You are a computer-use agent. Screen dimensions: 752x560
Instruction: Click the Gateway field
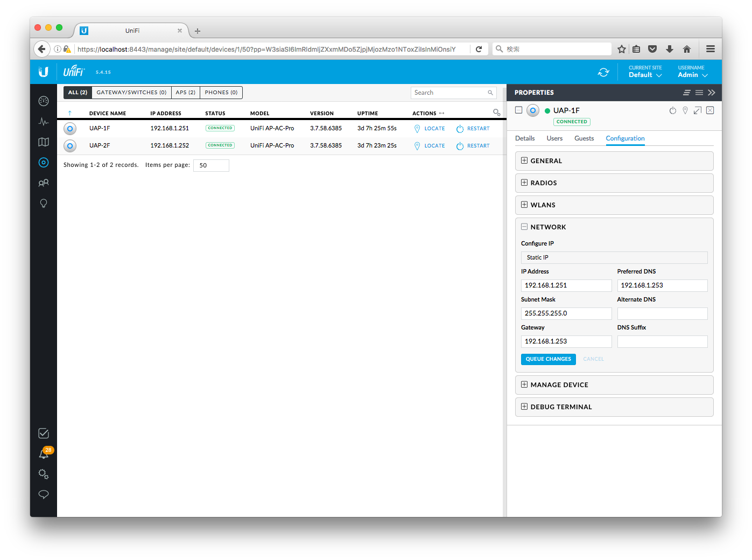click(x=566, y=341)
